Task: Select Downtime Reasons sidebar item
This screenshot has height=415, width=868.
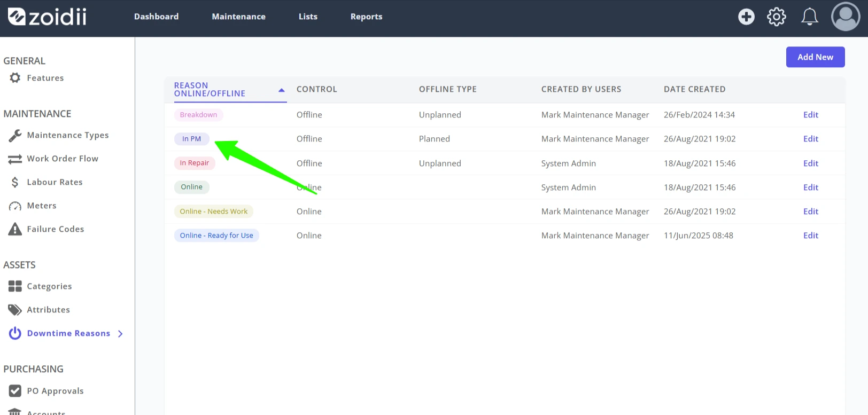Action: 68,333
